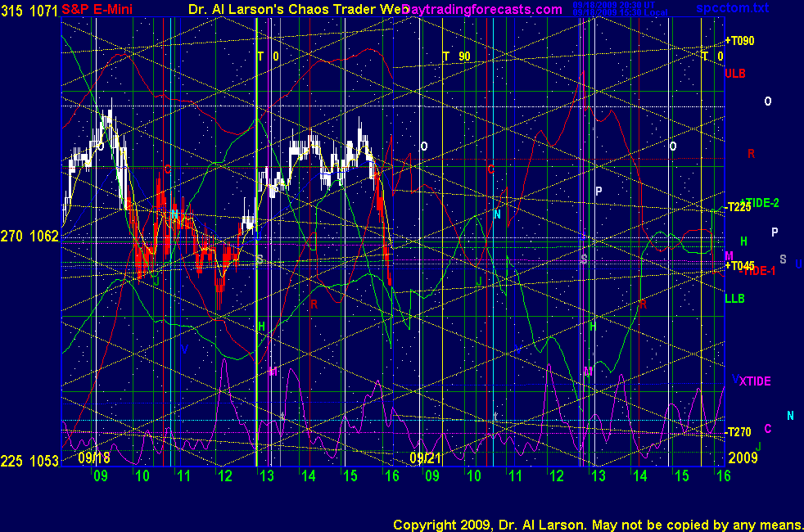Click the magenta Daytradingforecasts.com text
The image size is (804, 532).
point(482,9)
